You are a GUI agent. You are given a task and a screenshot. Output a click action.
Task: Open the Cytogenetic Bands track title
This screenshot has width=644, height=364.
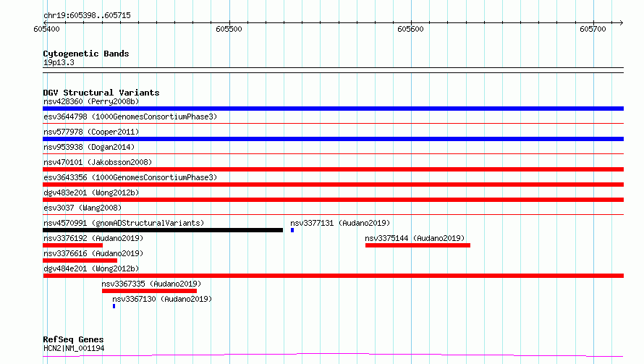point(86,54)
